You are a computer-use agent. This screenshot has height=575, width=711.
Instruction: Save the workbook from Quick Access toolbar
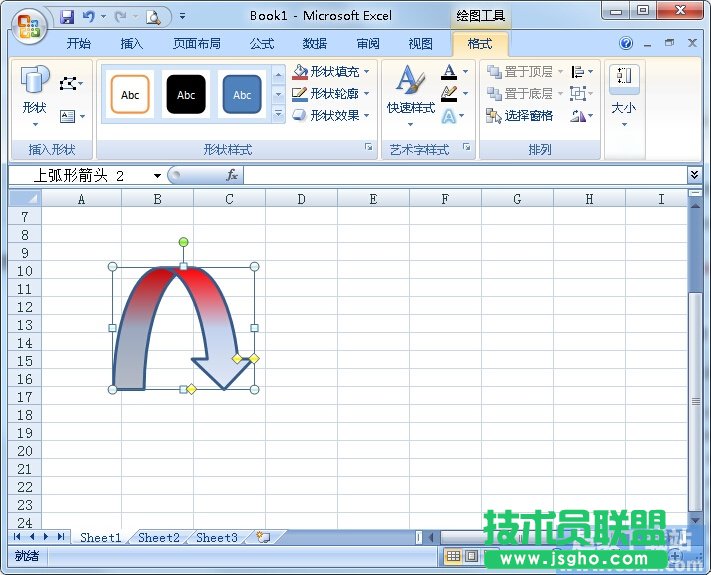(67, 17)
